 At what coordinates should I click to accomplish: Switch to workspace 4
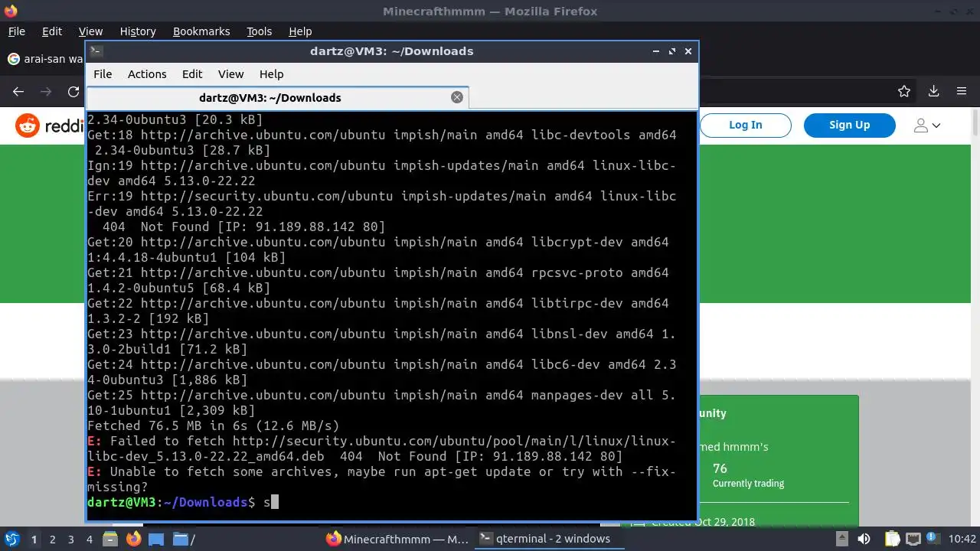coord(89,540)
